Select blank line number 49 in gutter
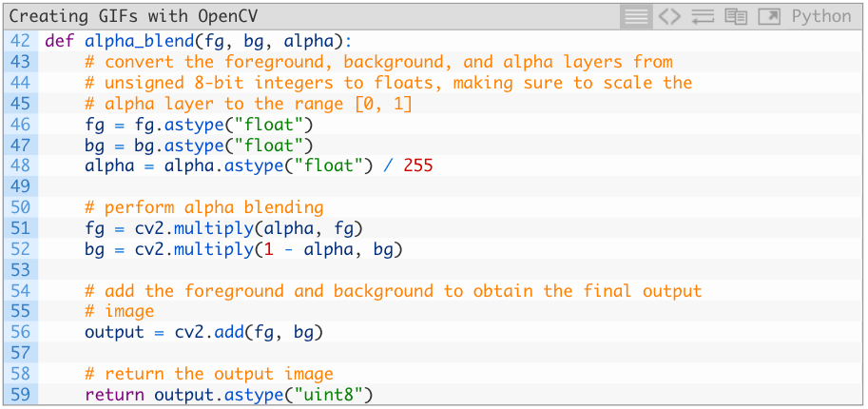The width and height of the screenshot is (868, 409). 20,186
